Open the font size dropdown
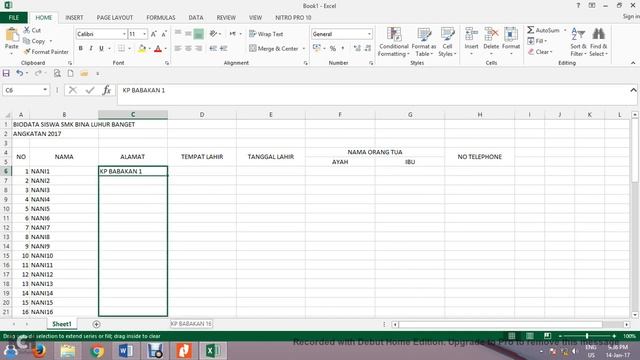640x360 pixels. 144,34
